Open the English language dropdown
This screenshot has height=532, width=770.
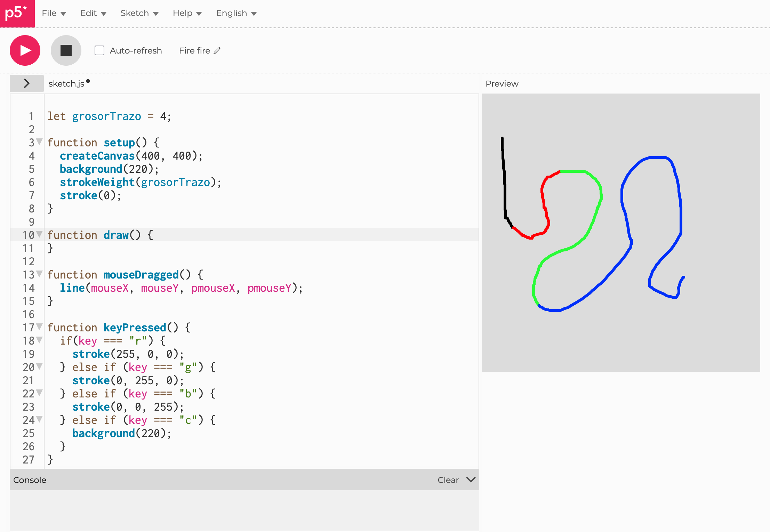click(x=236, y=13)
